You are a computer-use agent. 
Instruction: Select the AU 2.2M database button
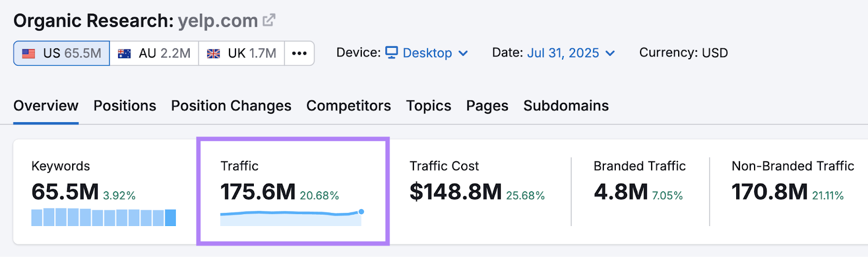coord(154,53)
